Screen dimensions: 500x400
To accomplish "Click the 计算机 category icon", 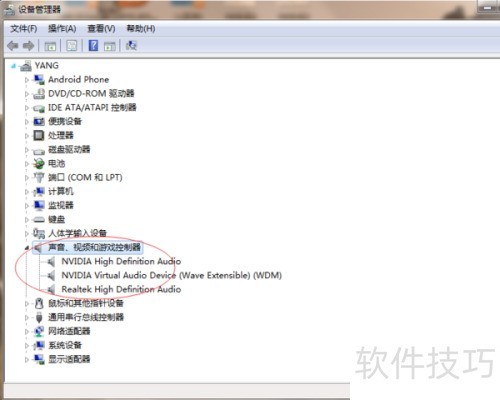I will point(39,191).
